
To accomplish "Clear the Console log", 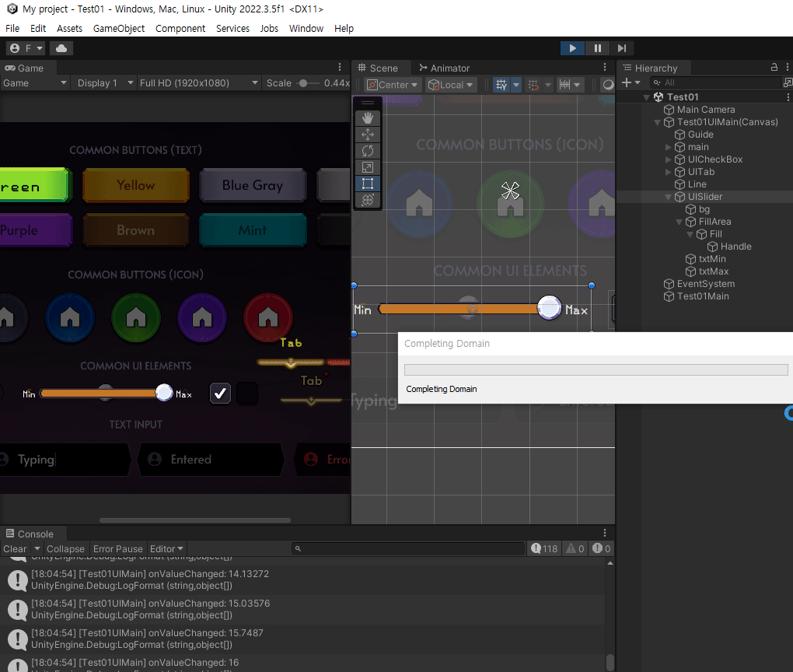I will tap(15, 549).
